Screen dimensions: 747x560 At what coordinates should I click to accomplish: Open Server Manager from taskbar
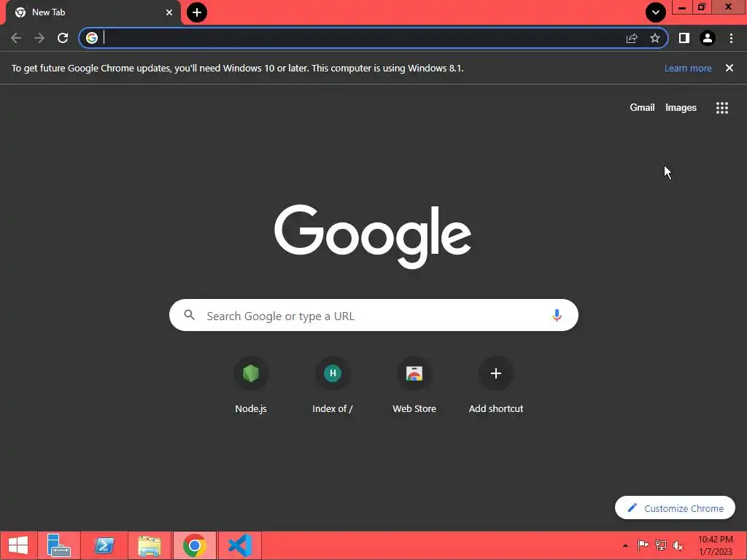point(59,545)
